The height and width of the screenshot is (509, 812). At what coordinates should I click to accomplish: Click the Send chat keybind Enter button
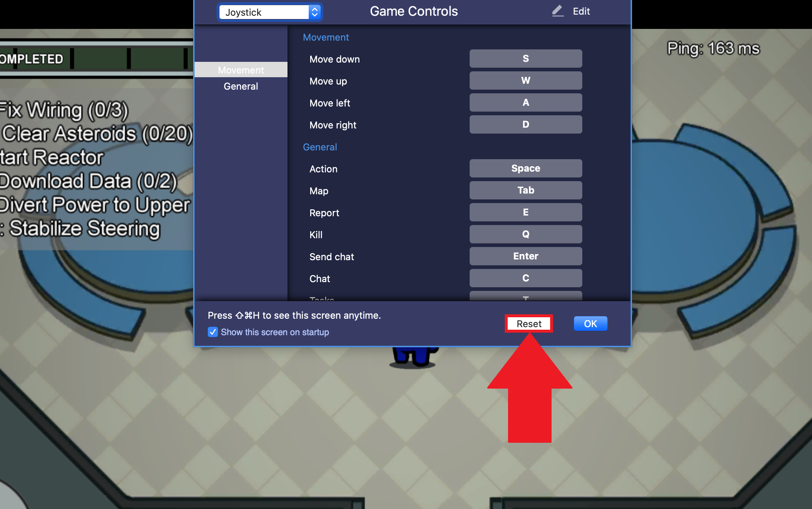pyautogui.click(x=525, y=256)
